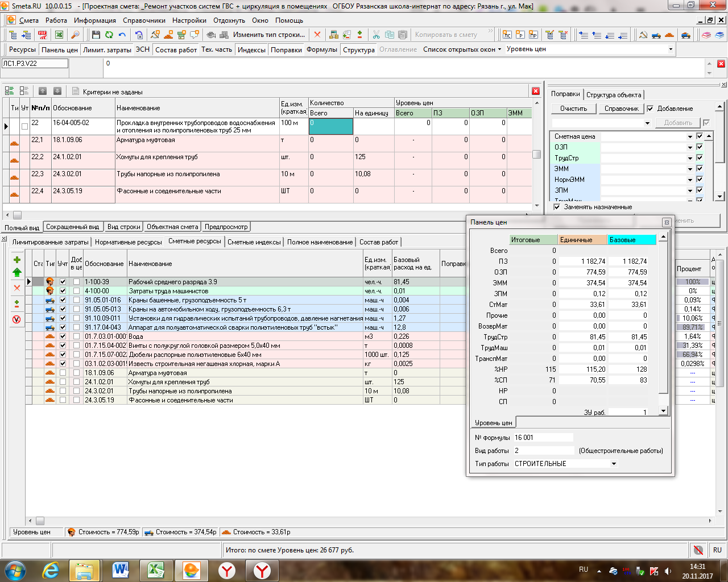Click the PDF export toolbar icon

coord(43,35)
